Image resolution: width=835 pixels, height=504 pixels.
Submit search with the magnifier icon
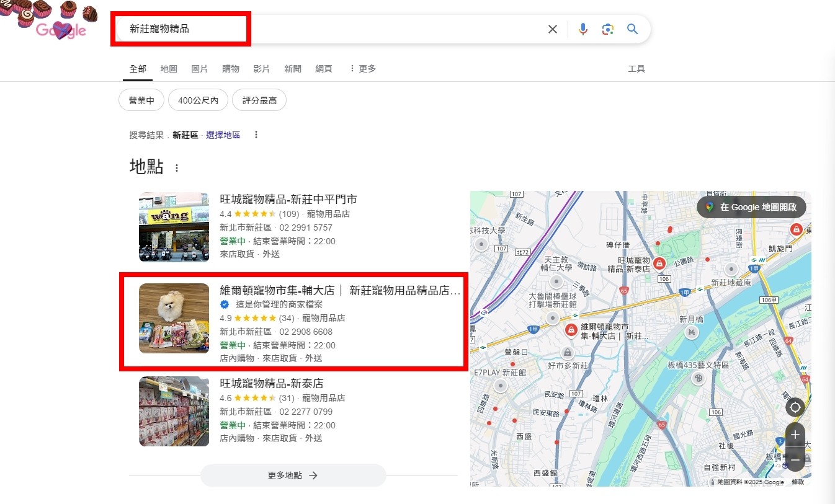tap(632, 29)
